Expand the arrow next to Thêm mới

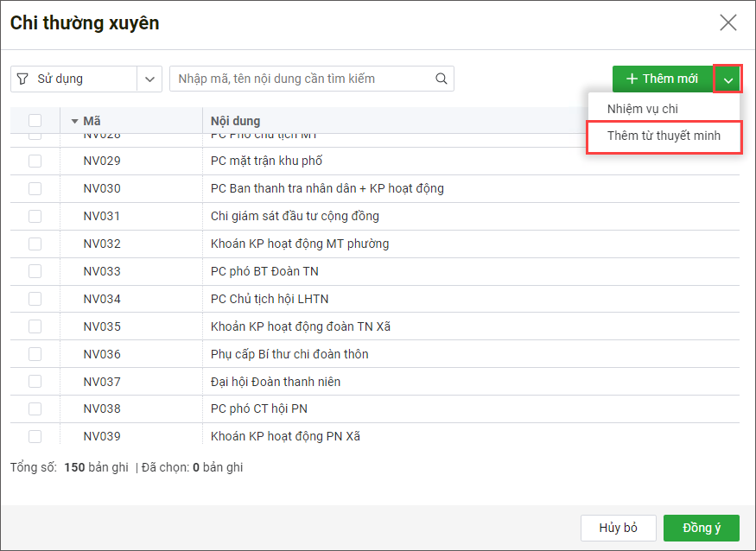point(728,79)
